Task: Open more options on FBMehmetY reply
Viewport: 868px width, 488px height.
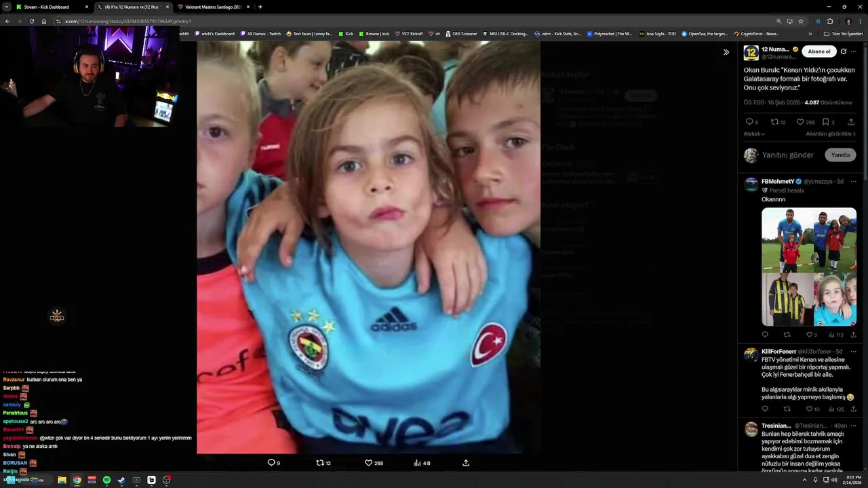Action: click(x=853, y=181)
